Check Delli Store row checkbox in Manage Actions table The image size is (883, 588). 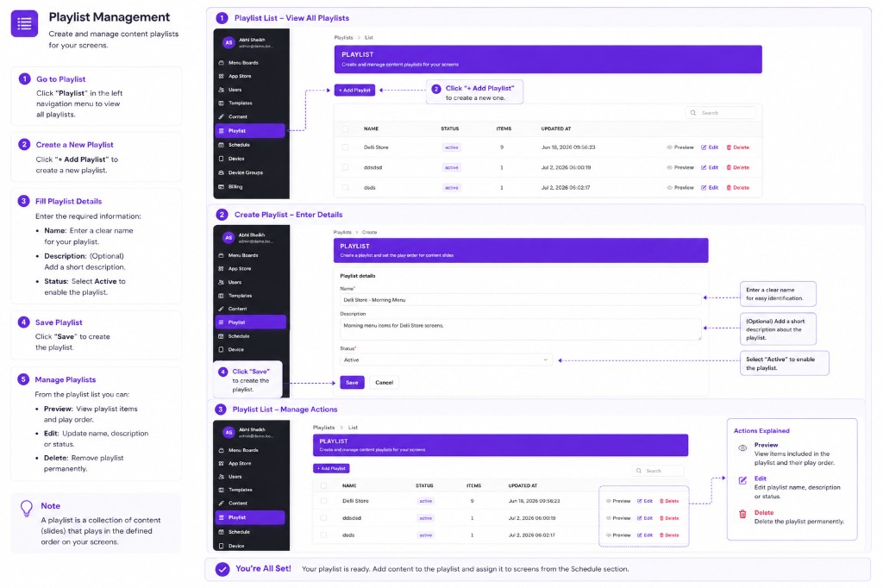[323, 501]
